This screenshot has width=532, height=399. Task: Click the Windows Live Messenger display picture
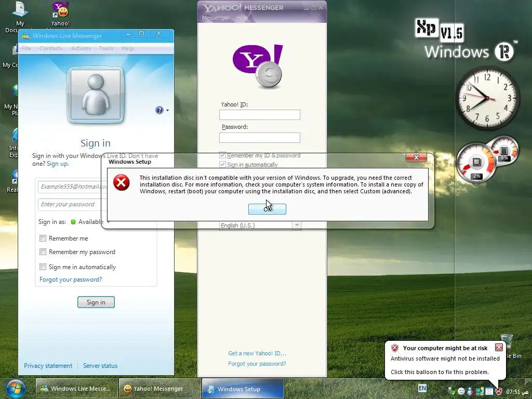pyautogui.click(x=96, y=95)
